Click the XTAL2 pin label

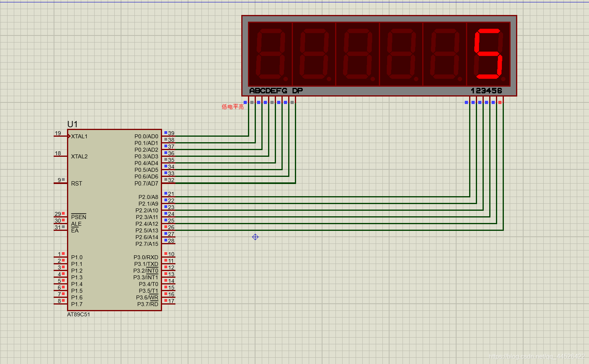(79, 156)
